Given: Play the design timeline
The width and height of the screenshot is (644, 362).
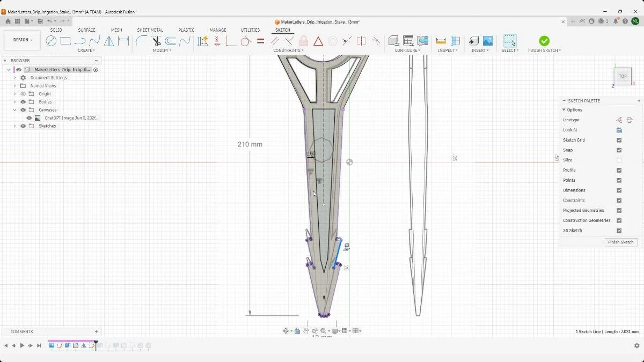Looking at the screenshot, I should coord(22,346).
